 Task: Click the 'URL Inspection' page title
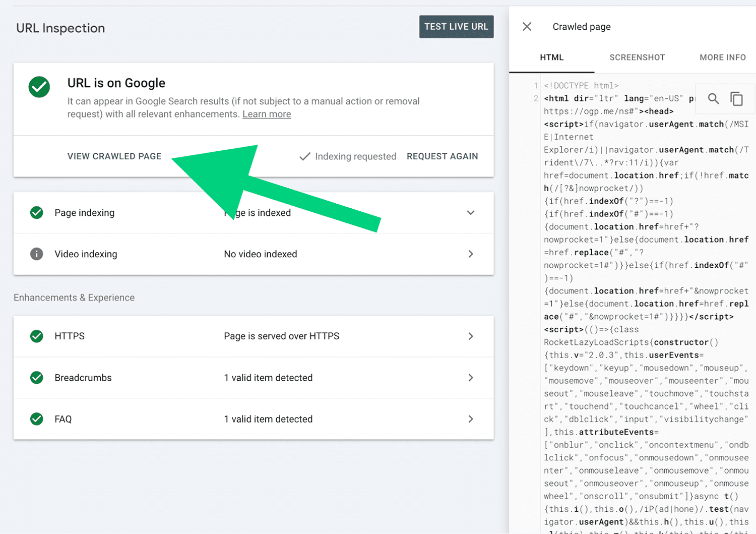point(60,28)
